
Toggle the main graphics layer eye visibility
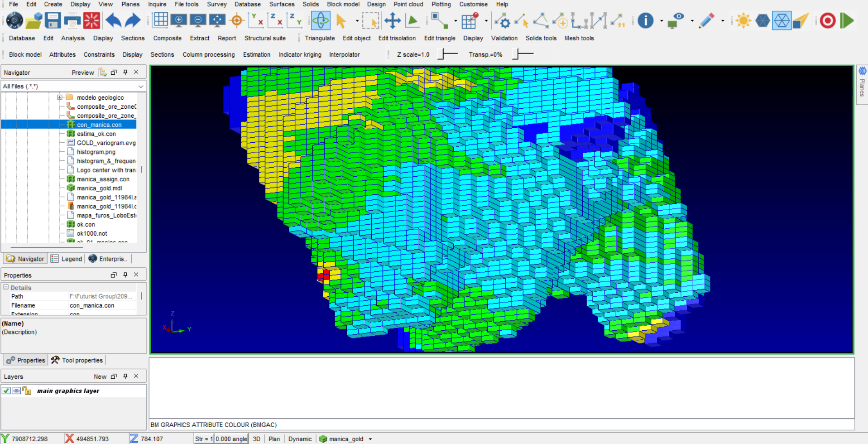pyautogui.click(x=17, y=391)
